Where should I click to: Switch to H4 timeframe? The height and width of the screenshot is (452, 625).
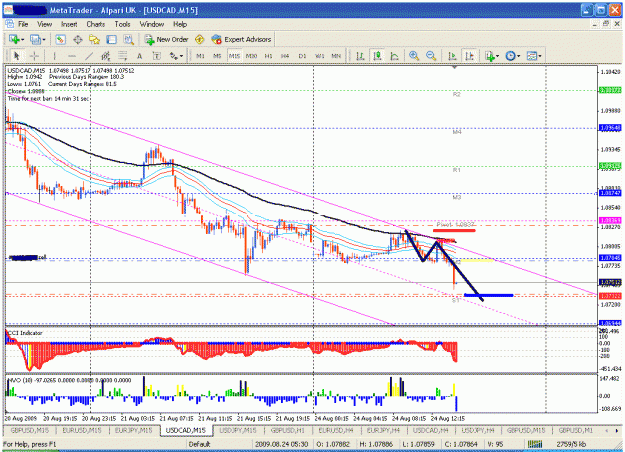pyautogui.click(x=285, y=56)
